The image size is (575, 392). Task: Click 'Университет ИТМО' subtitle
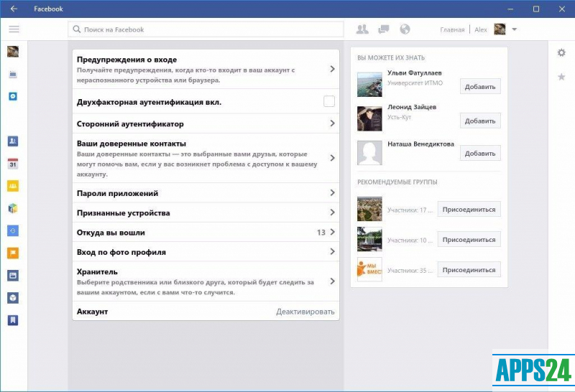(x=415, y=83)
